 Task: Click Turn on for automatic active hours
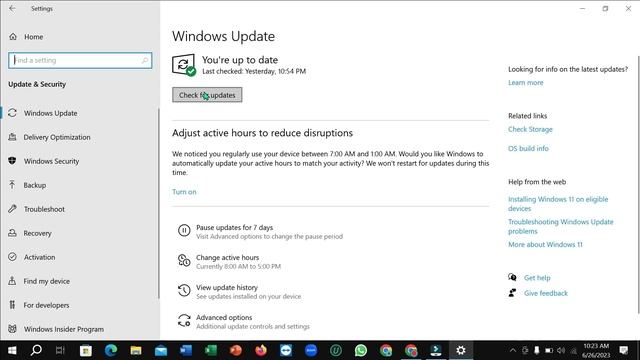coord(184,192)
